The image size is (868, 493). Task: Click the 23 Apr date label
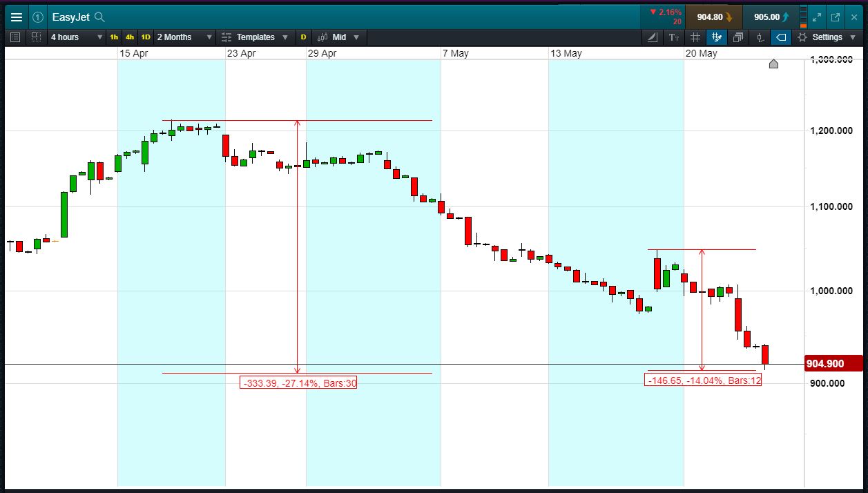(x=241, y=53)
